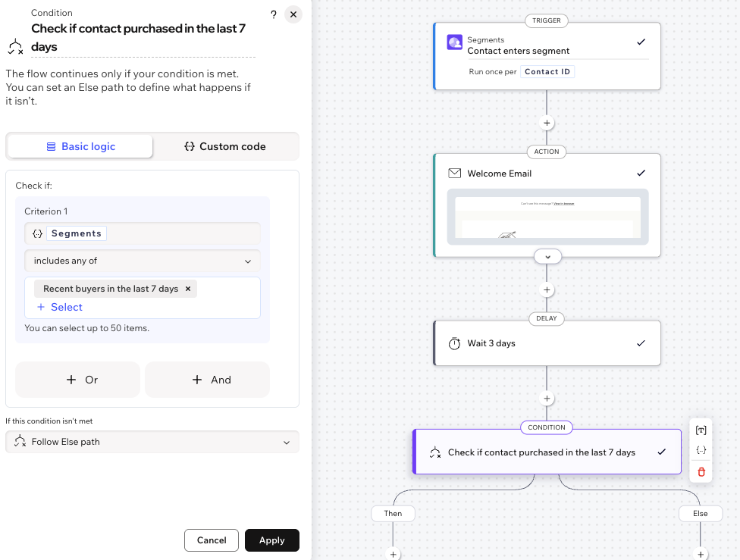Click the Welcome Email envelope icon
Image resolution: width=740 pixels, height=560 pixels.
pyautogui.click(x=454, y=173)
